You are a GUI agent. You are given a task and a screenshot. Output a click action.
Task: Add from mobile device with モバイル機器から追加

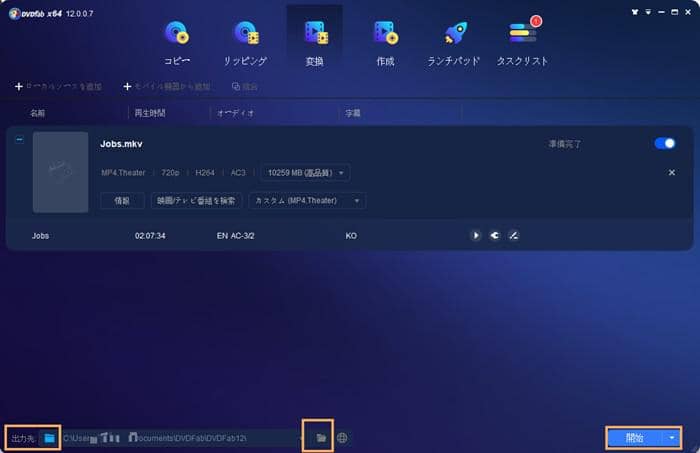click(x=167, y=87)
